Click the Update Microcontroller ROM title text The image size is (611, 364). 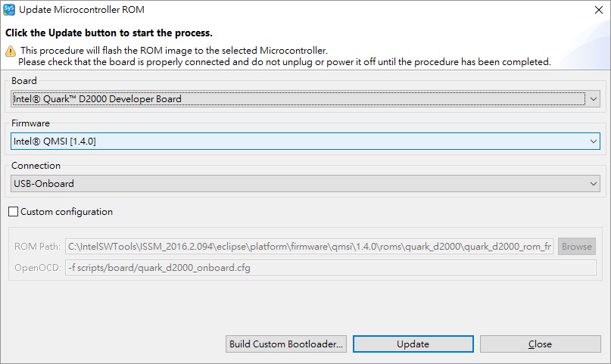coord(82,10)
